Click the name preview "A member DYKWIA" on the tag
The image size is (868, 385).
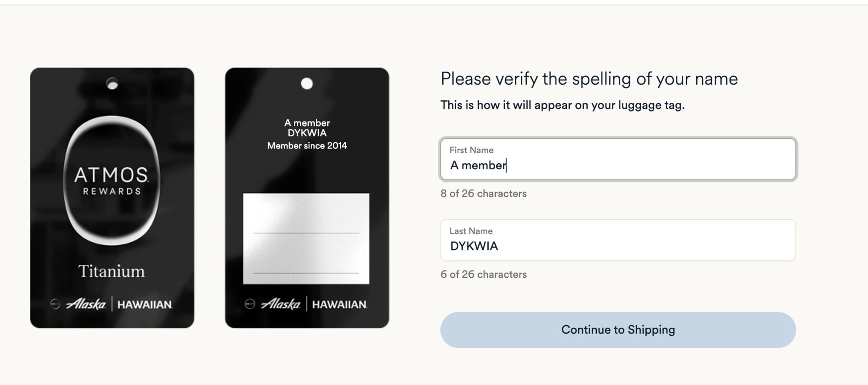(307, 128)
